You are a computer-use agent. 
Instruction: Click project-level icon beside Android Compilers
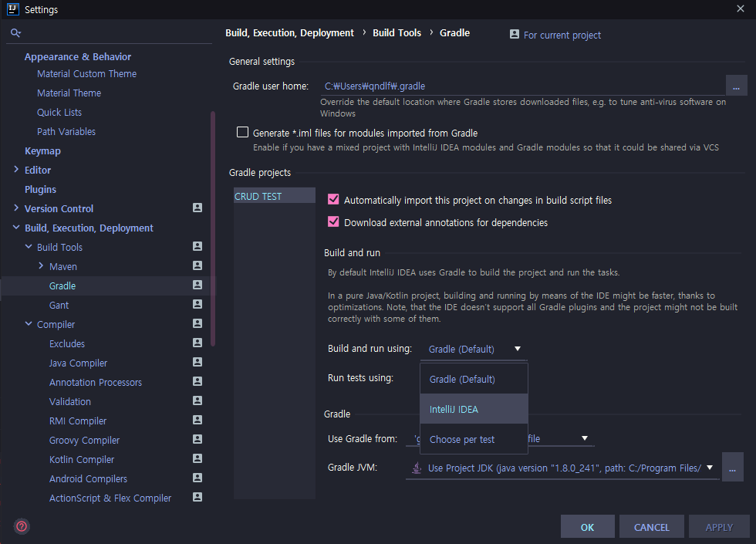197,478
